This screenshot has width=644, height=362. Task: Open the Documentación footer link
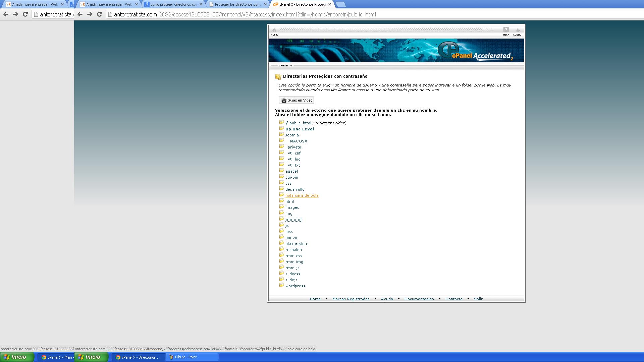pyautogui.click(x=419, y=299)
